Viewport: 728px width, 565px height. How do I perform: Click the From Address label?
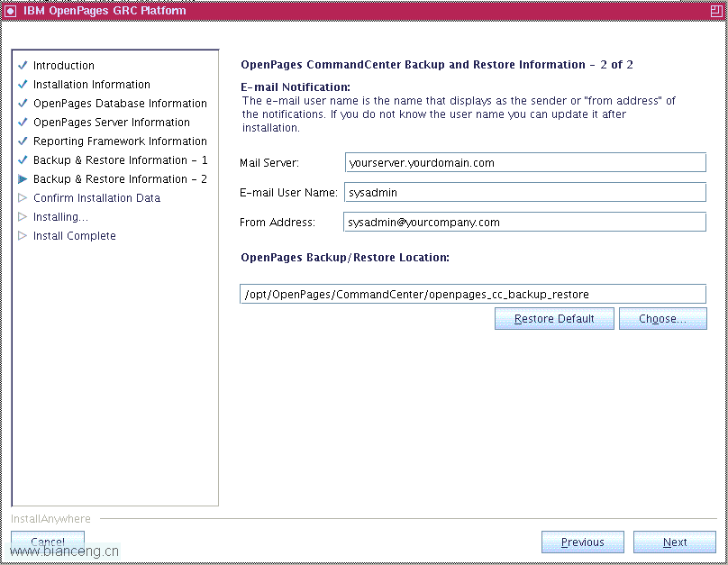coord(278,223)
